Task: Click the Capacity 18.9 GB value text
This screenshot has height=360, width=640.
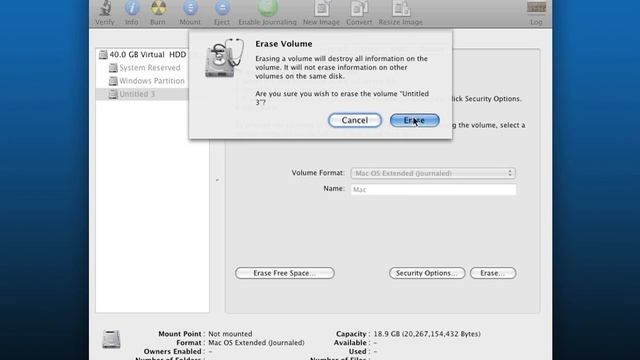Action: (x=427, y=334)
